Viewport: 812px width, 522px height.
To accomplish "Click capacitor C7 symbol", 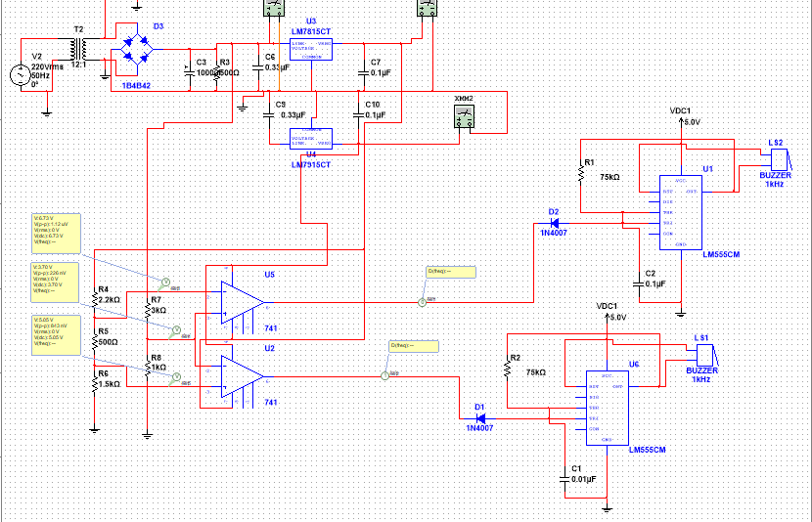I will pos(364,73).
